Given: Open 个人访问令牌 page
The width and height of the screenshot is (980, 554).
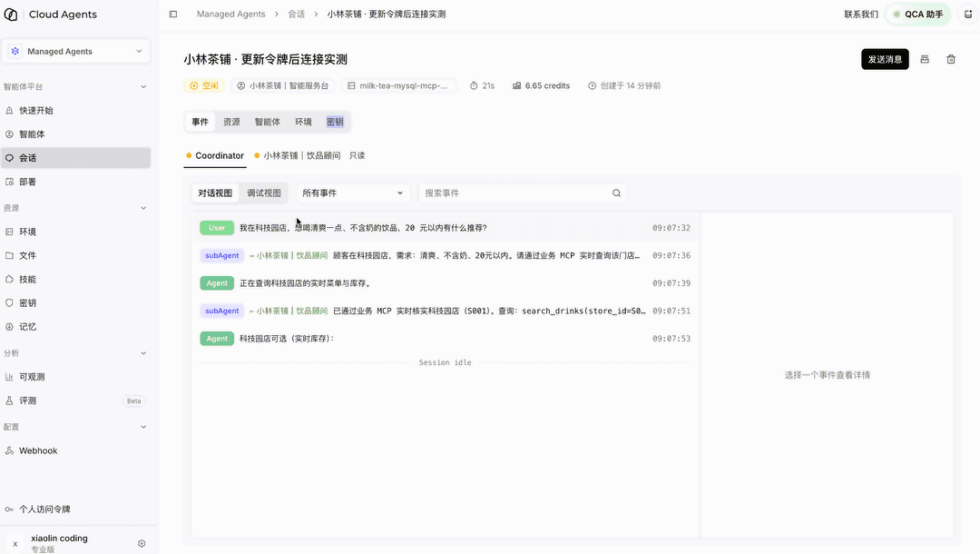Looking at the screenshot, I should [x=75, y=509].
